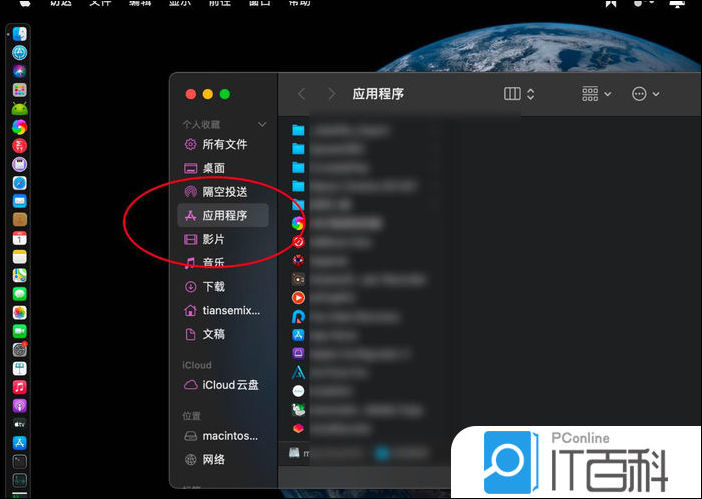Click the iCloud section header
The height and width of the screenshot is (499, 702).
[197, 365]
